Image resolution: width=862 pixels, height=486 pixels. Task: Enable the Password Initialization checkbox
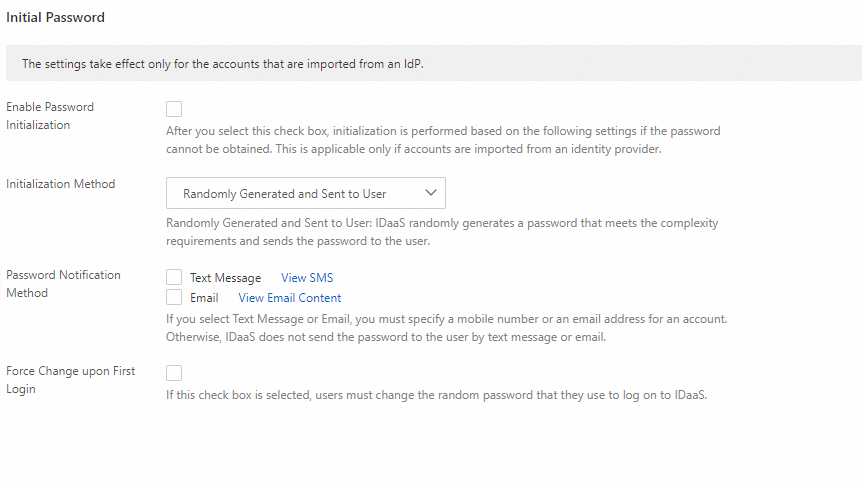[174, 108]
